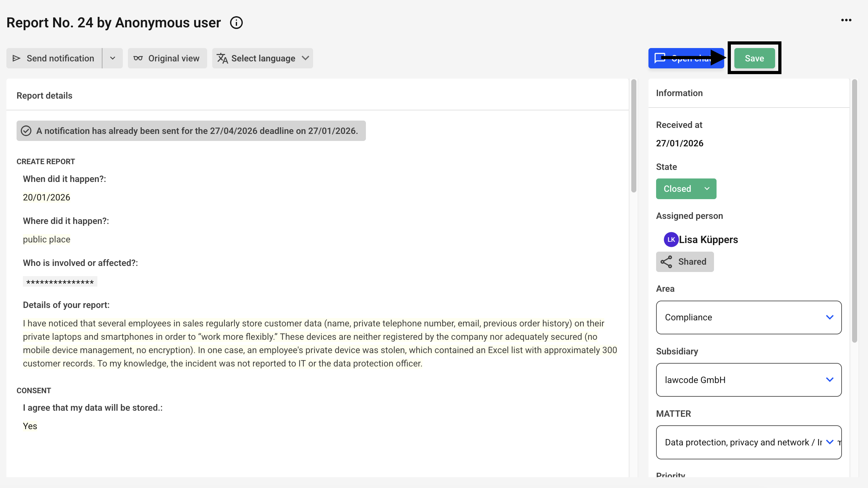
Task: Open the three-dot more options menu
Action: coord(846,20)
